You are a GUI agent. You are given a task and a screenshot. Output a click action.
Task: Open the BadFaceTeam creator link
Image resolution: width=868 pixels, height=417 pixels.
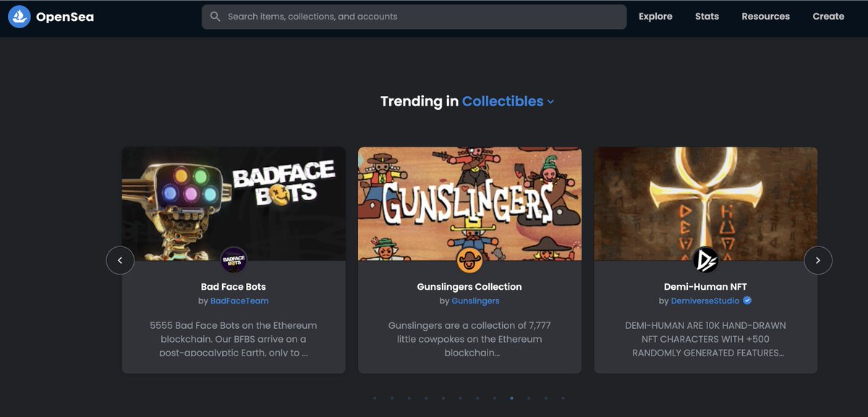point(240,301)
